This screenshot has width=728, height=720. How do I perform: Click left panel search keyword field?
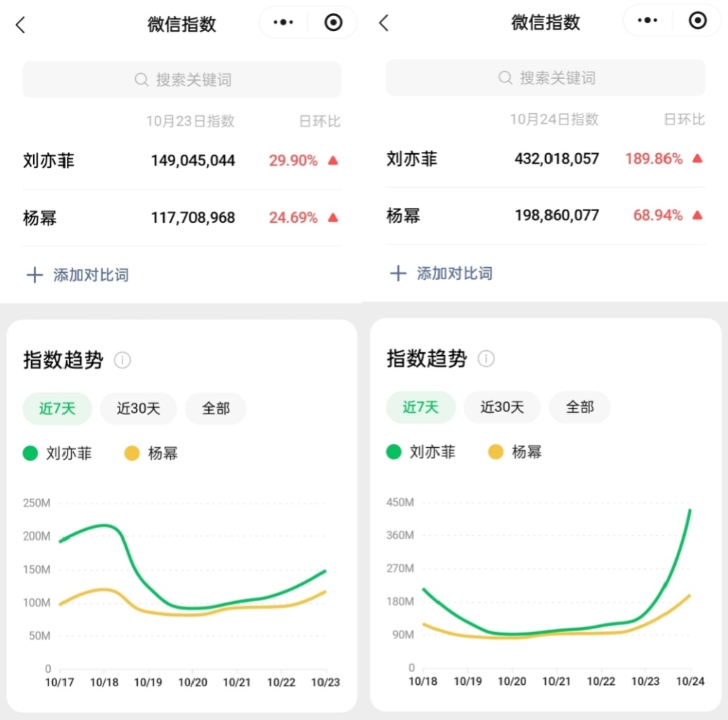click(x=181, y=79)
